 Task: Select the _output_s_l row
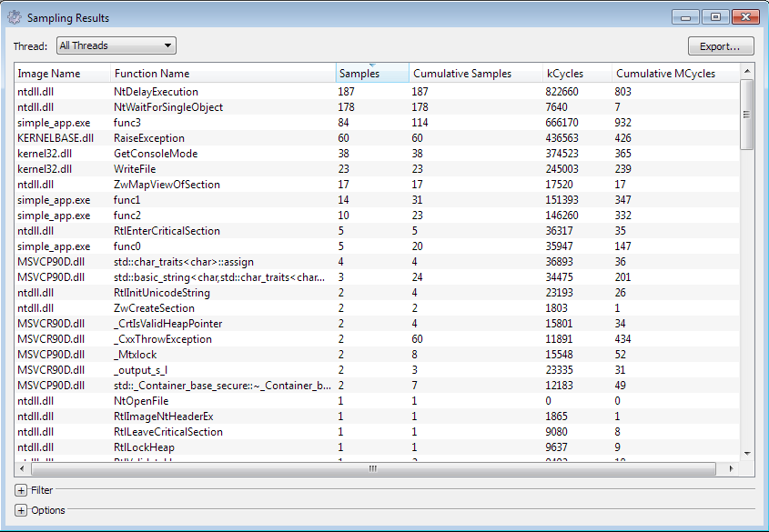pyautogui.click(x=377, y=370)
